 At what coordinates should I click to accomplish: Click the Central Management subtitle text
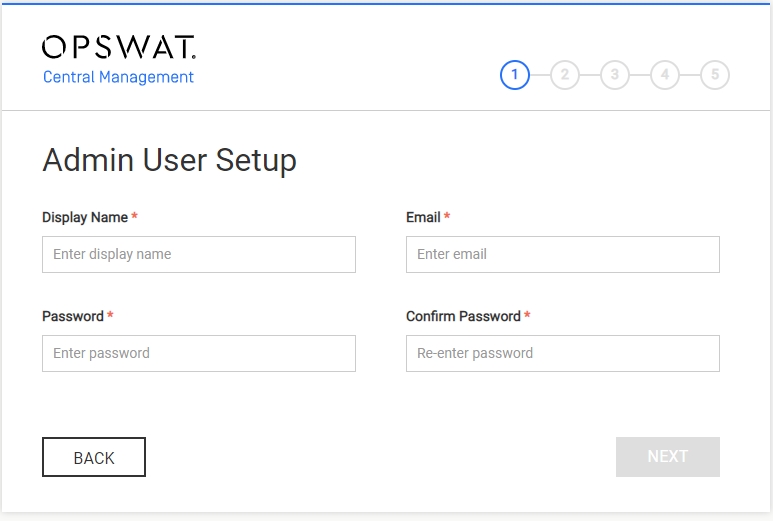pos(118,77)
